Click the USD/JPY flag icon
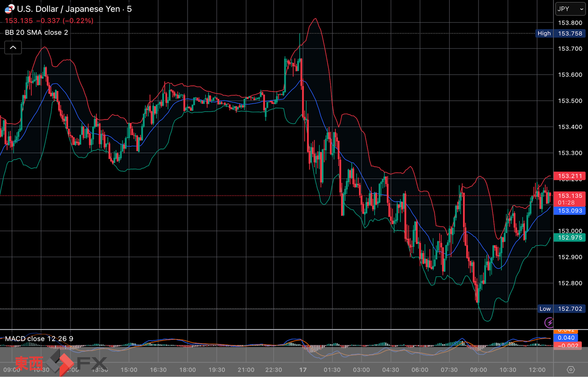Screen dimensions: 588x377 pyautogui.click(x=9, y=9)
